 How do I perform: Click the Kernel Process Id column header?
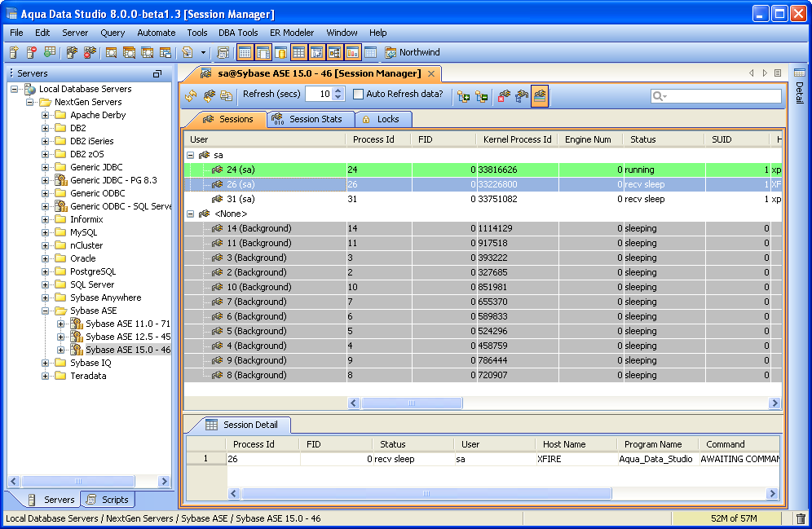pos(517,139)
